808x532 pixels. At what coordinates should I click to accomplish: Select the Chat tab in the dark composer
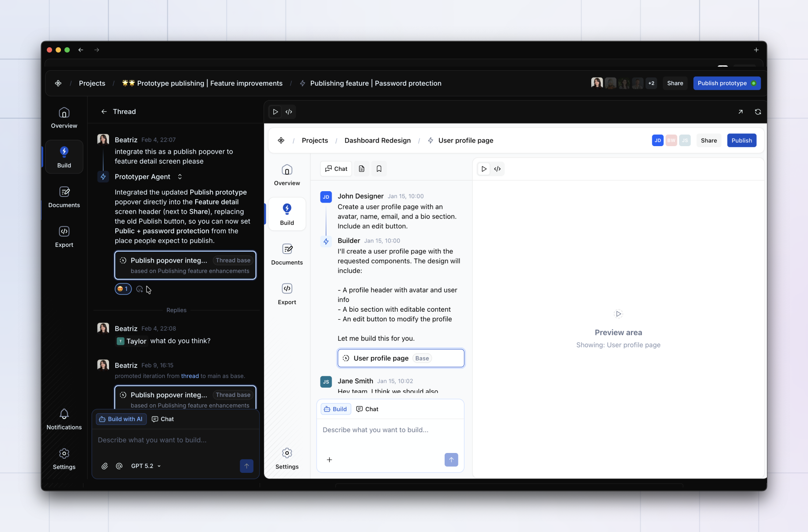coord(163,419)
